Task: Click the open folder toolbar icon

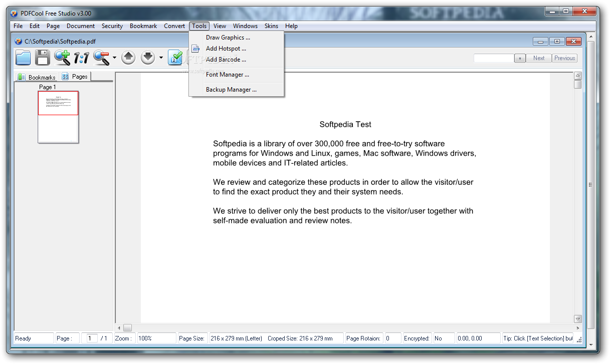Action: (23, 58)
